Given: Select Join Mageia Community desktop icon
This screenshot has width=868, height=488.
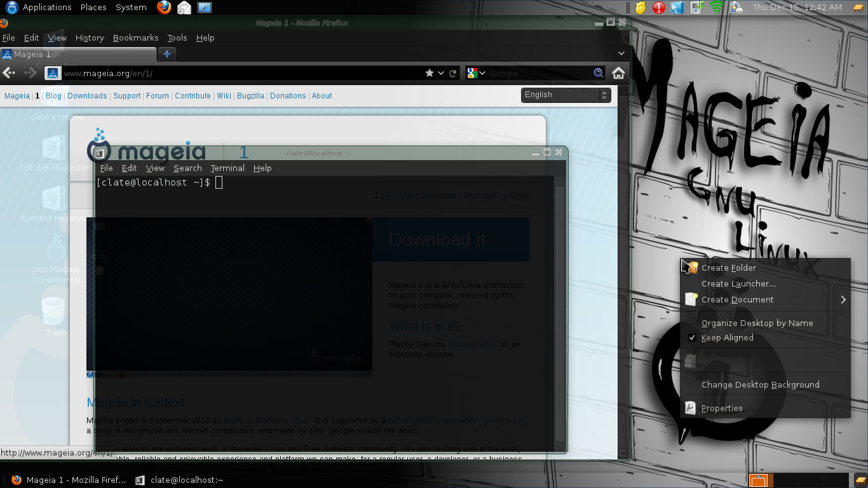Looking at the screenshot, I should (x=56, y=260).
